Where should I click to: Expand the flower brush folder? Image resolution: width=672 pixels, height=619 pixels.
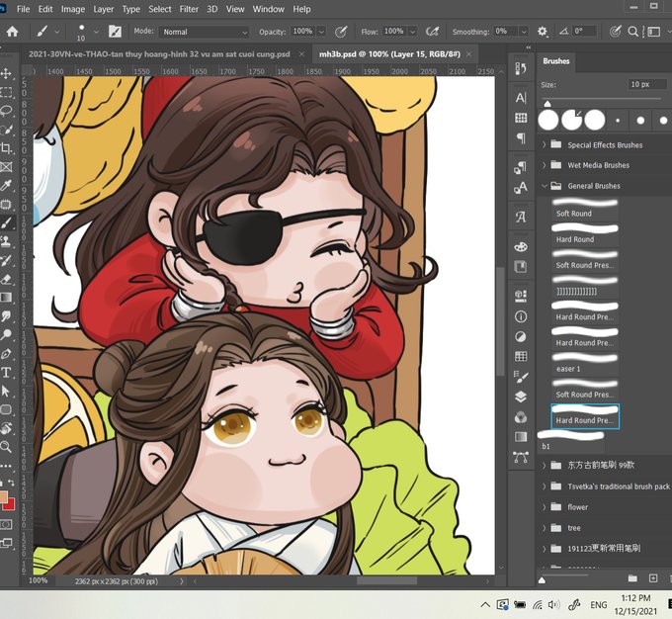[544, 507]
